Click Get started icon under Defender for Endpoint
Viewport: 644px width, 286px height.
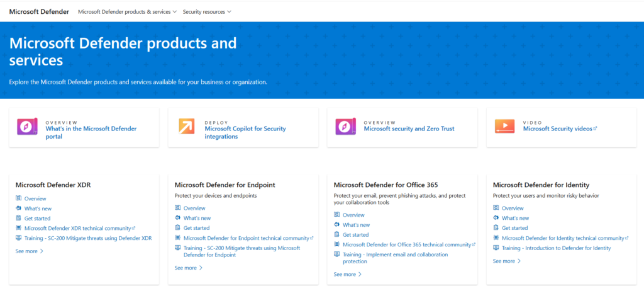[x=177, y=228]
